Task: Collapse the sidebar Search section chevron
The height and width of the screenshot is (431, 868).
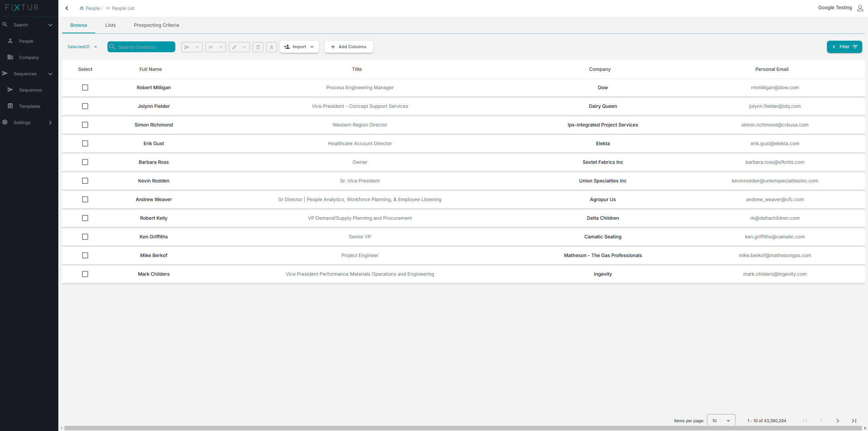Action: click(x=50, y=25)
